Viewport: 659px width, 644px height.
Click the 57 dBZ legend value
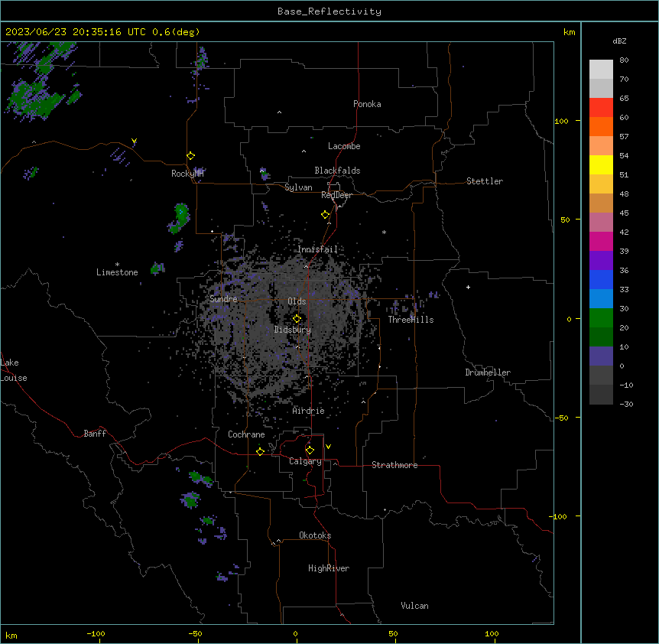pyautogui.click(x=624, y=137)
